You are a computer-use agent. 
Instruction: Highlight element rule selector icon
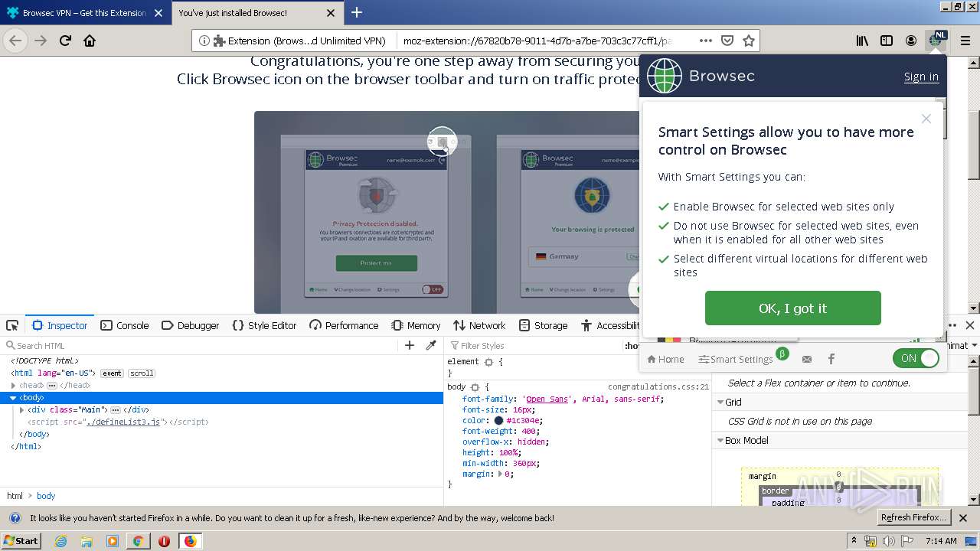488,362
